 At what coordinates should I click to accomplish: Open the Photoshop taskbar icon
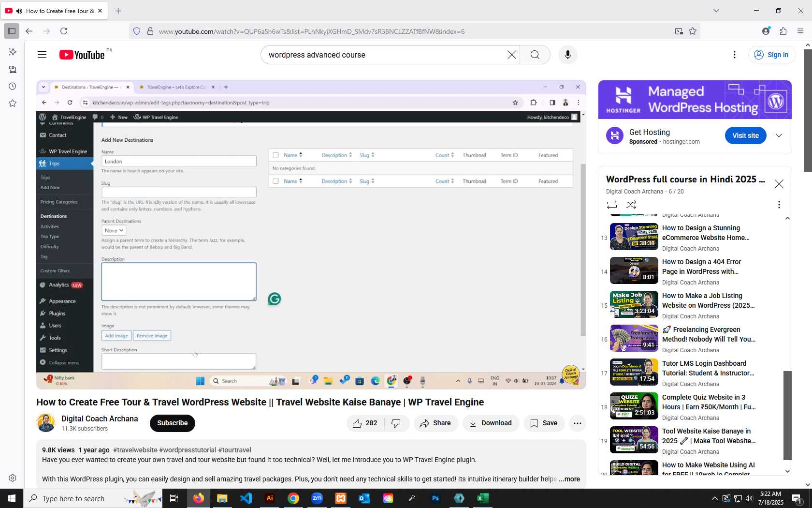(435, 498)
